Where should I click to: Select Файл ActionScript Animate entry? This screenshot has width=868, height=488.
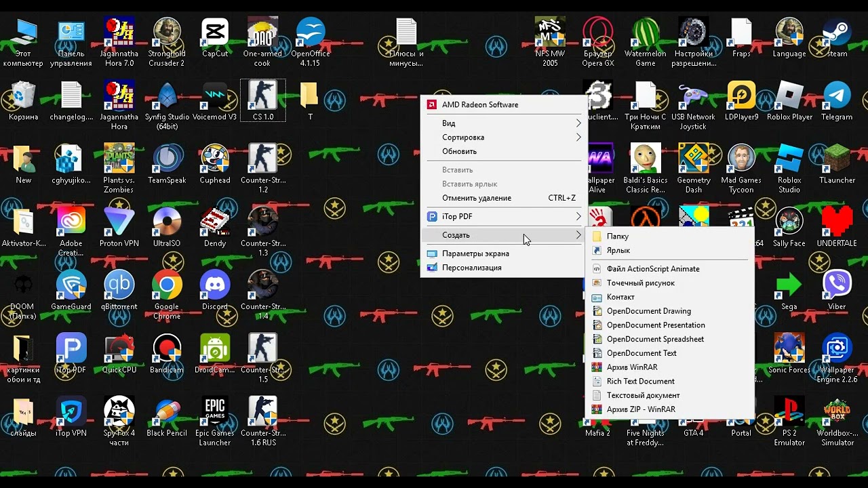pos(669,269)
